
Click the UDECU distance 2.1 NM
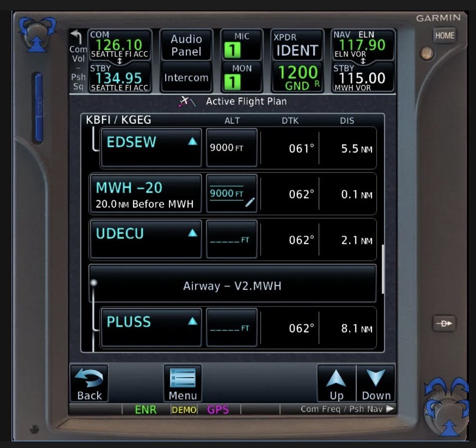tap(357, 240)
